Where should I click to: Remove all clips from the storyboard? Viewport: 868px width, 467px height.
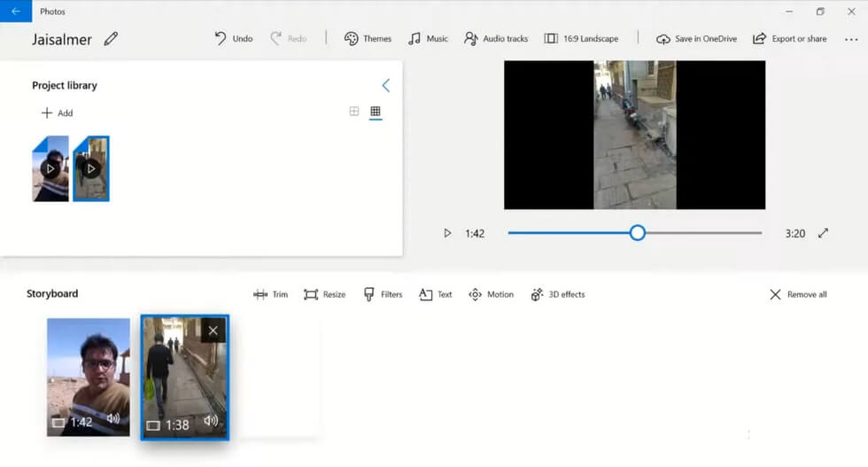click(798, 295)
